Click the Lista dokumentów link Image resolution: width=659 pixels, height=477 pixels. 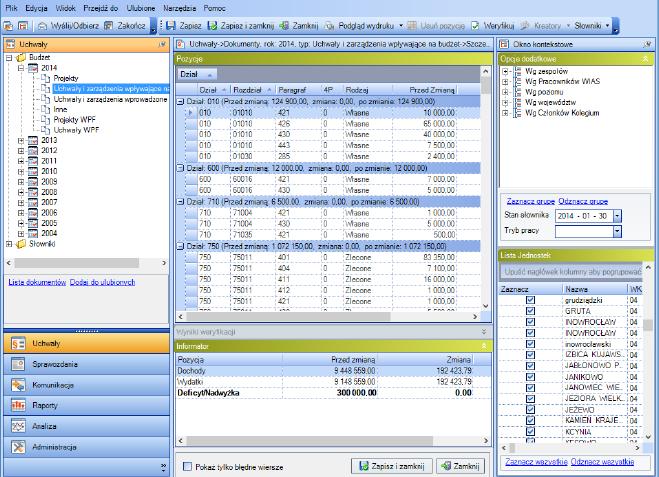coord(37,282)
